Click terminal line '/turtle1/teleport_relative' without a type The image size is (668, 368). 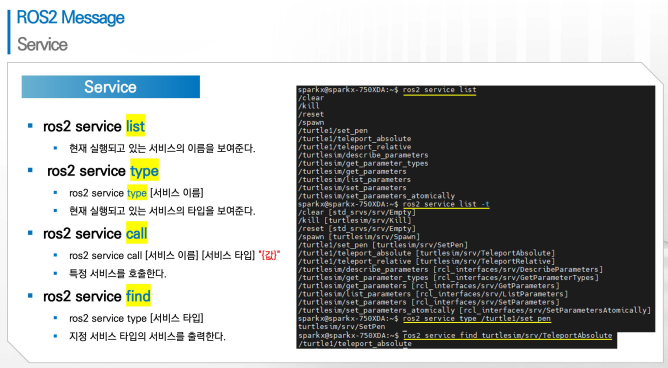354,147
